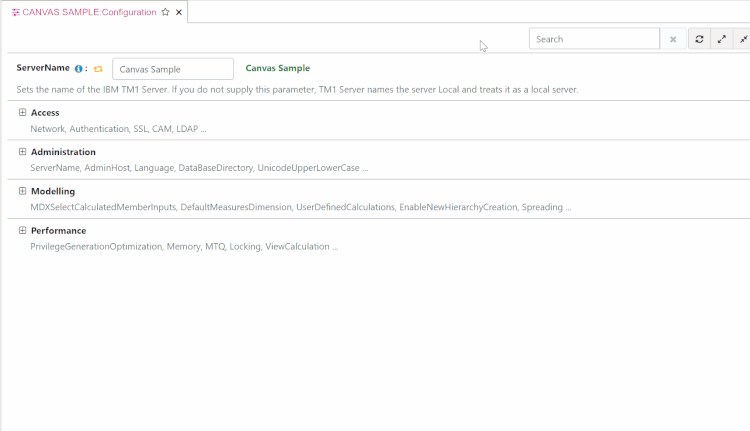Expand the Access section plus icon

click(x=22, y=112)
